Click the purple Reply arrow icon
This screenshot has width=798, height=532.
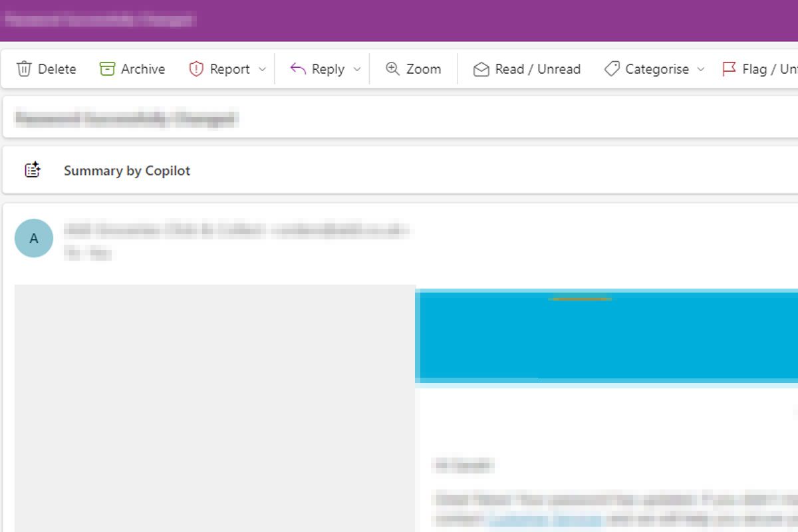point(298,69)
